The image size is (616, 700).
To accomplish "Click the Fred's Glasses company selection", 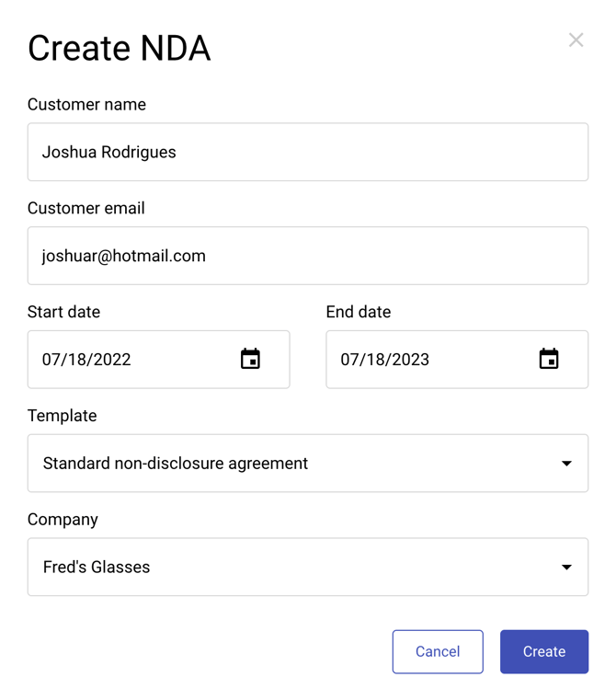I will (x=97, y=568).
